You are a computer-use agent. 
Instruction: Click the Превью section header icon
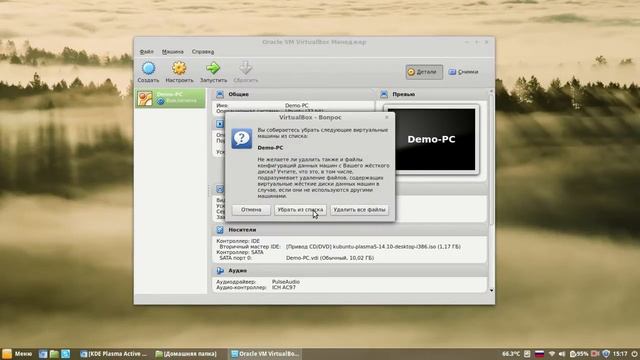click(384, 94)
